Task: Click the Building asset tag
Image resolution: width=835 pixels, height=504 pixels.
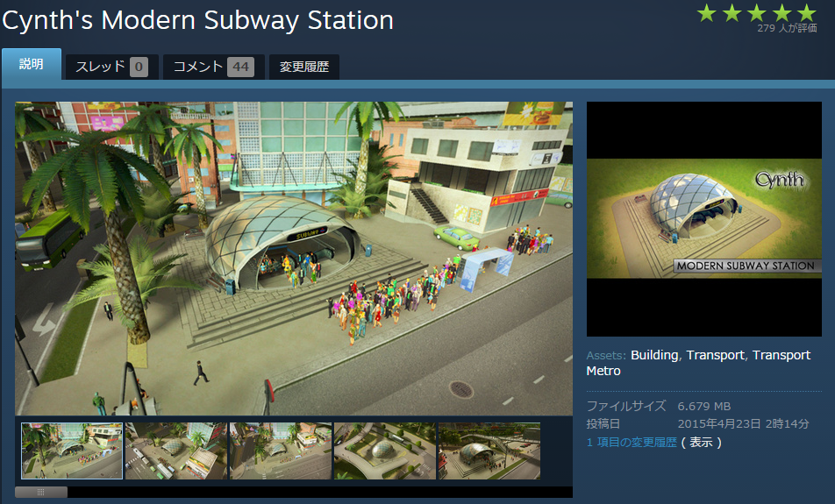Action: [x=654, y=355]
